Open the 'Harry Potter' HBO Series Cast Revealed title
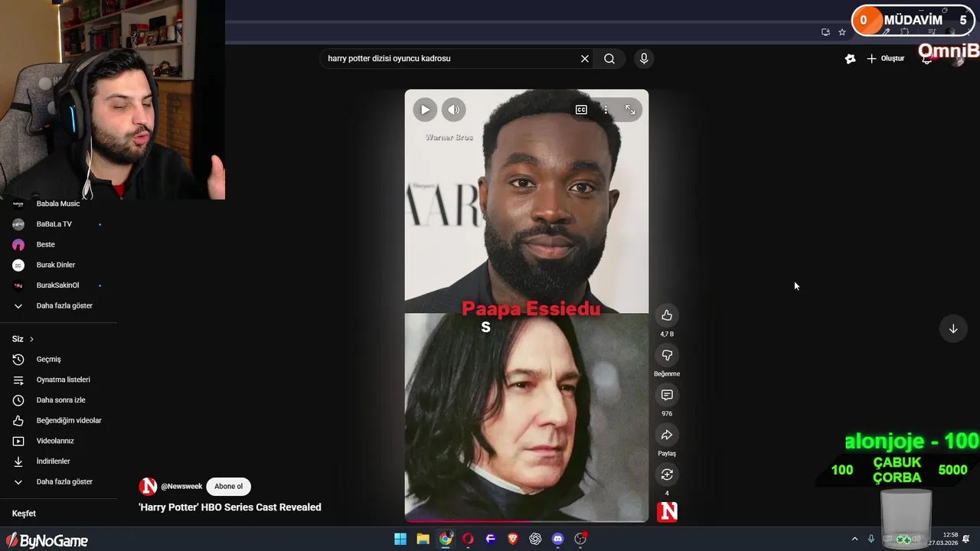Image resolution: width=980 pixels, height=551 pixels. tap(230, 507)
